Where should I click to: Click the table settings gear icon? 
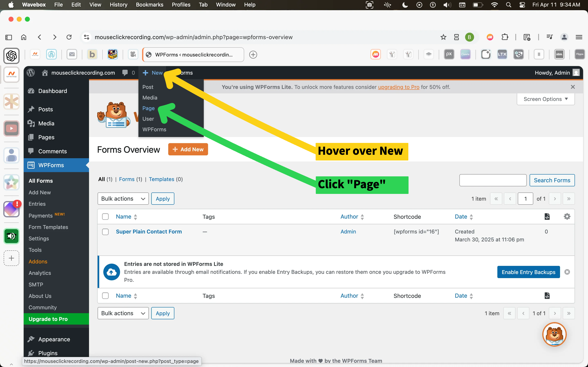pos(567,217)
